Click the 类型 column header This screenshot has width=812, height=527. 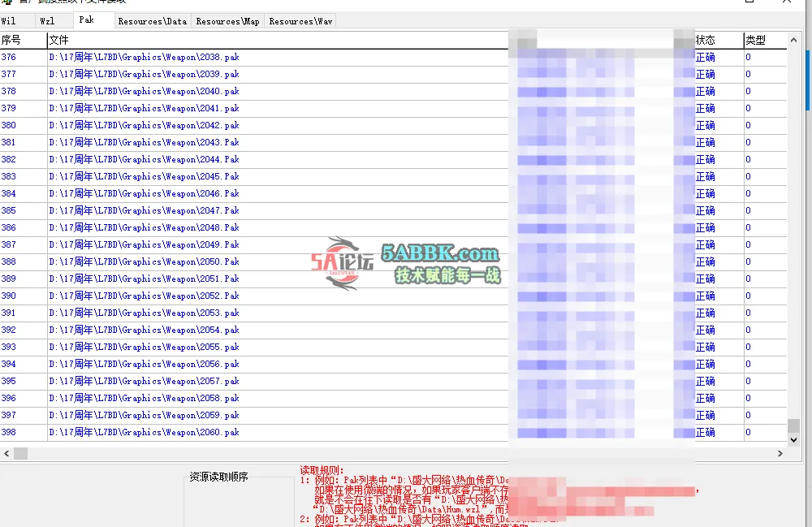(x=766, y=40)
